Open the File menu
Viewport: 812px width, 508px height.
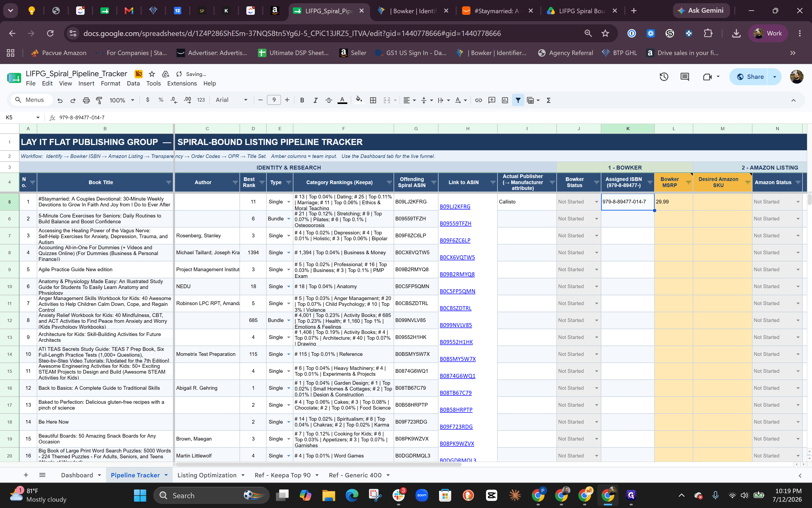pos(31,83)
